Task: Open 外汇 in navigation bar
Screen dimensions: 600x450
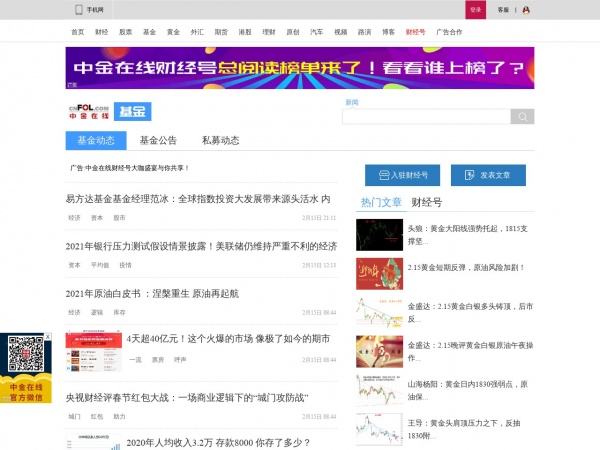Action: click(197, 32)
